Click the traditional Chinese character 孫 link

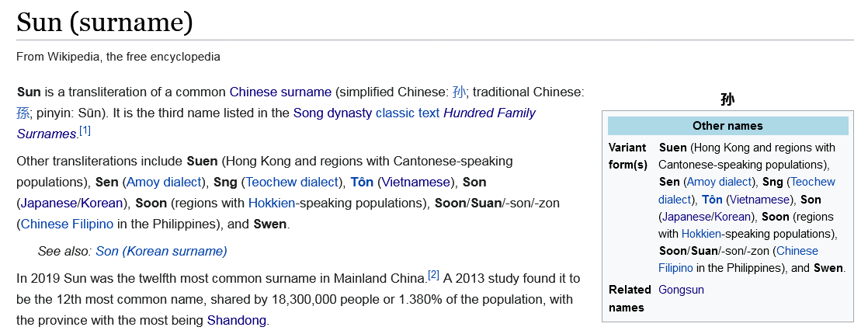(x=23, y=113)
